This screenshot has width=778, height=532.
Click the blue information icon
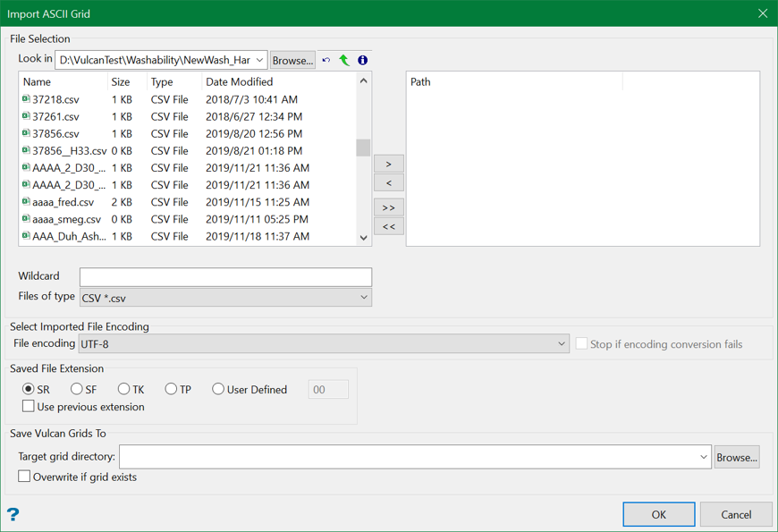click(362, 61)
